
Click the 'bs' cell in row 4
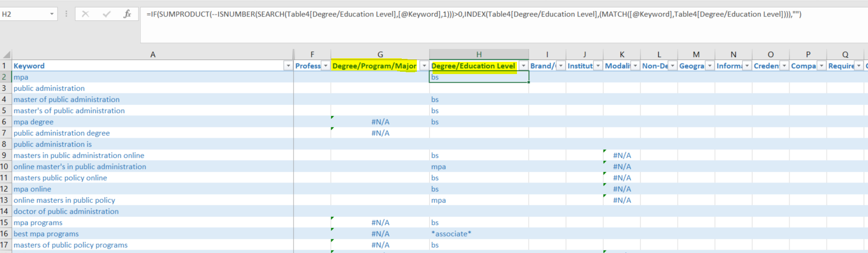479,100
